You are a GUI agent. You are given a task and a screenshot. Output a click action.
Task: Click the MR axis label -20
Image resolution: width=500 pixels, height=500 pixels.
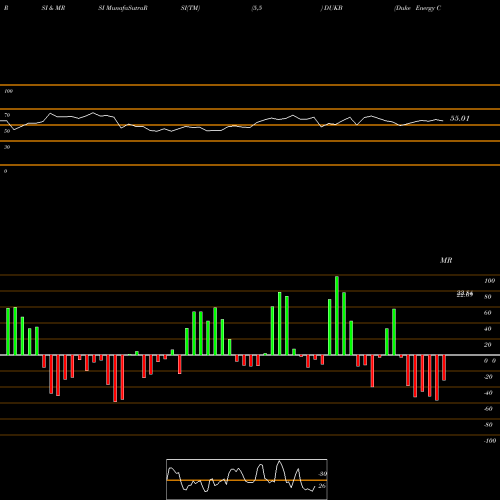tap(488, 377)
